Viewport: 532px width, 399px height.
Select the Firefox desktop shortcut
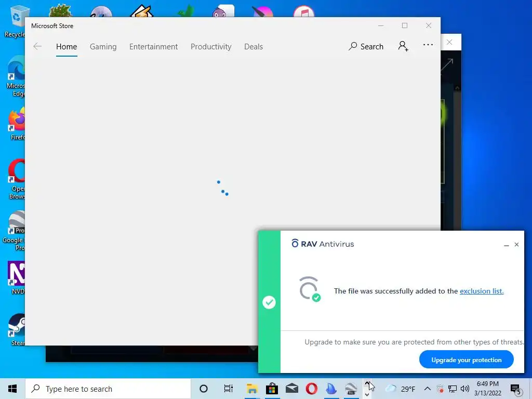pyautogui.click(x=17, y=125)
